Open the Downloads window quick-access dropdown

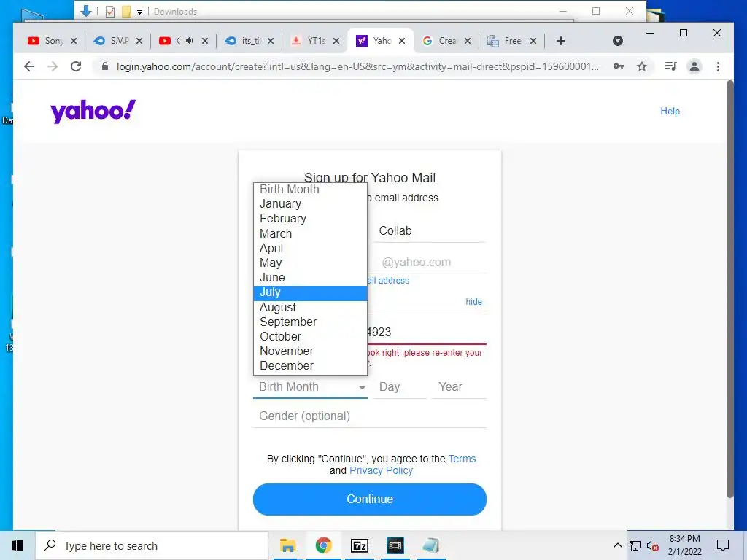[x=139, y=12]
